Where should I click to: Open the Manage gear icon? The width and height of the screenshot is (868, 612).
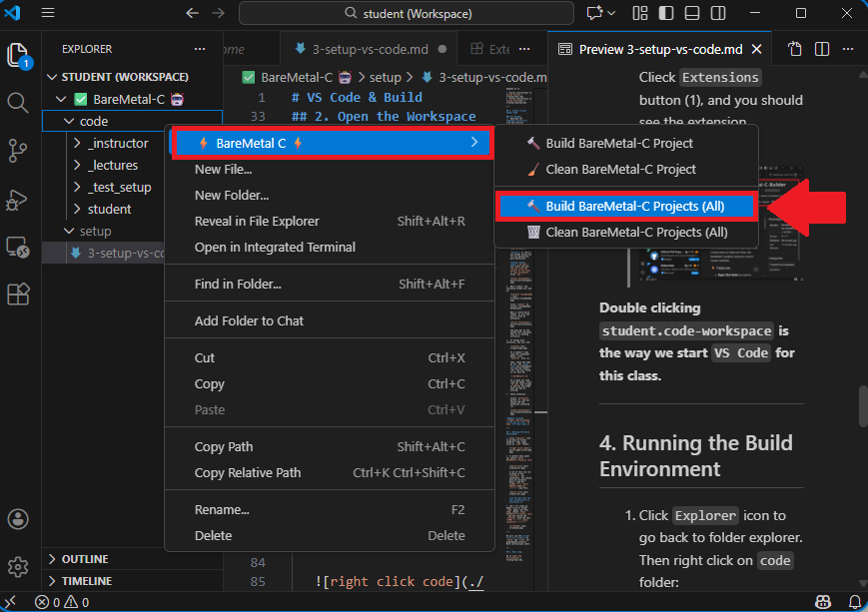coord(18,567)
